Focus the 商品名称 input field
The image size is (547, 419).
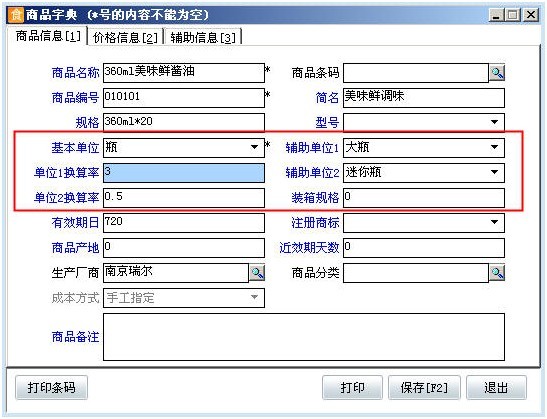(x=184, y=73)
